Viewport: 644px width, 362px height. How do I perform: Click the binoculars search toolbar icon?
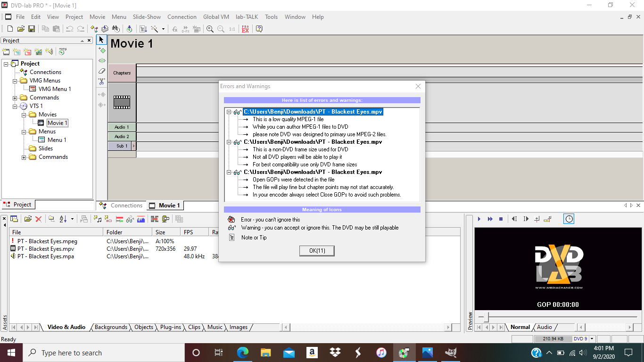(116, 29)
